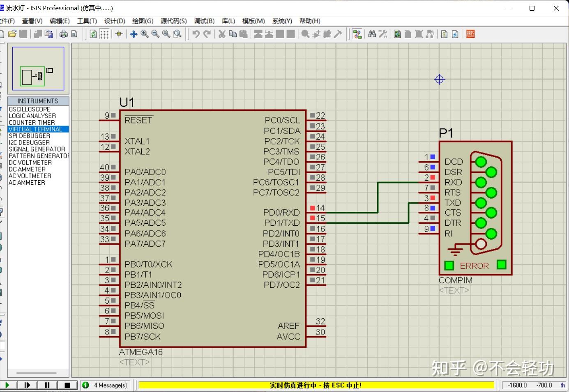Open the 调试(B) debug menu

coord(204,21)
